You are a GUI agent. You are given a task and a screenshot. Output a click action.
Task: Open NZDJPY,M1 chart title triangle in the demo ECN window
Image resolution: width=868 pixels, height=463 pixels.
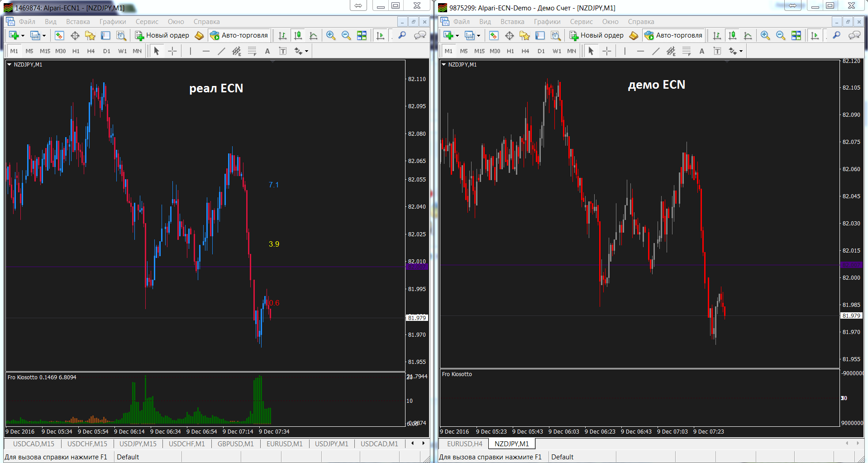click(x=444, y=65)
